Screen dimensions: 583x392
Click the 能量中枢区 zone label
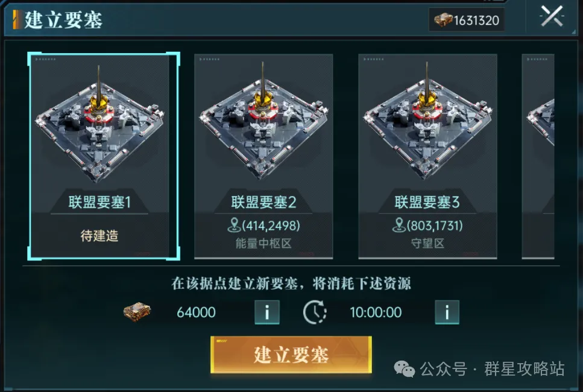263,244
